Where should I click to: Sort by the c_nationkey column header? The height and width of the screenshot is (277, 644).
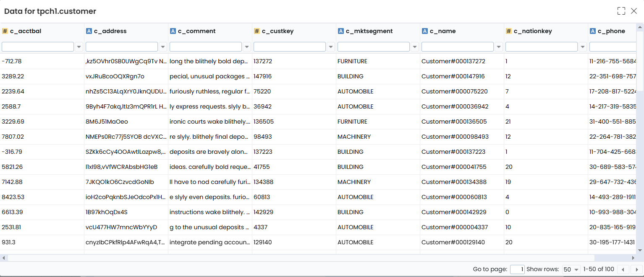pyautogui.click(x=533, y=31)
